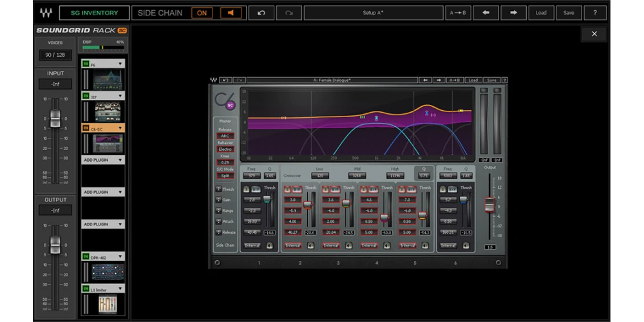Solo band 1 with its S button
The height and width of the screenshot is (322, 644).
(x=247, y=189)
